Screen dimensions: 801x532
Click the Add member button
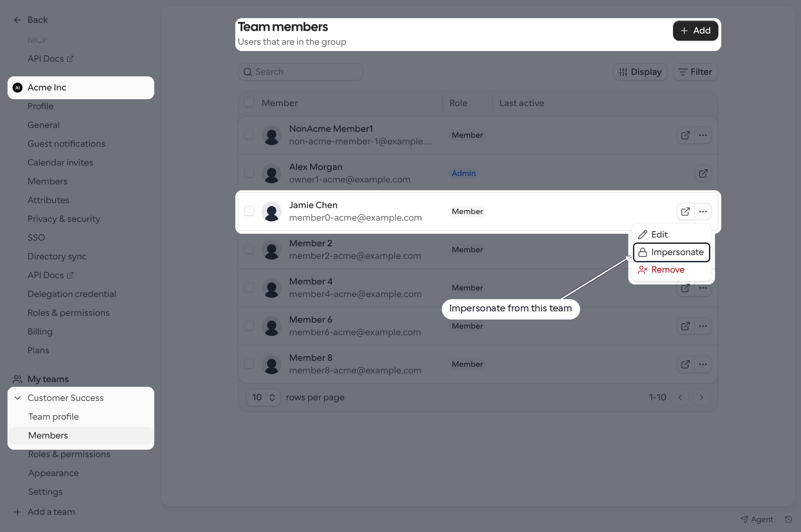point(695,31)
